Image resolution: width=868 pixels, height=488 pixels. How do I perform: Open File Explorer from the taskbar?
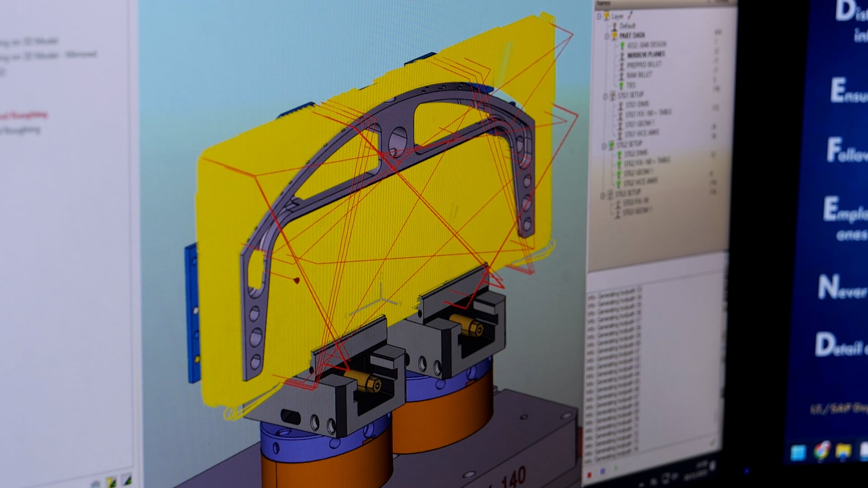[x=843, y=451]
